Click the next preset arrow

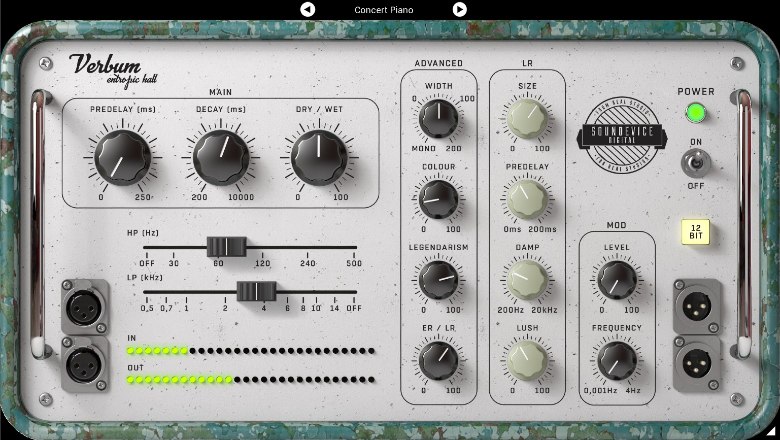point(459,9)
